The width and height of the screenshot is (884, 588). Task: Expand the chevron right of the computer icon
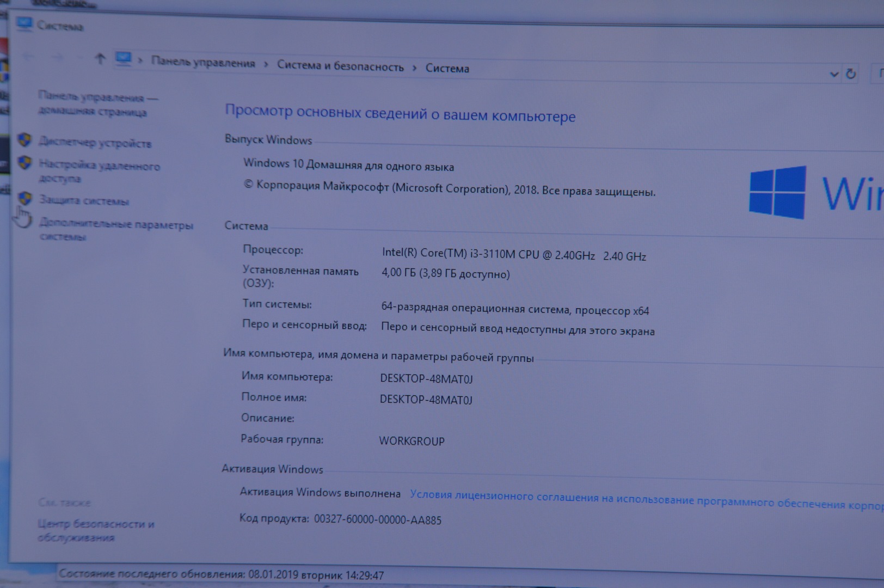pyautogui.click(x=140, y=60)
